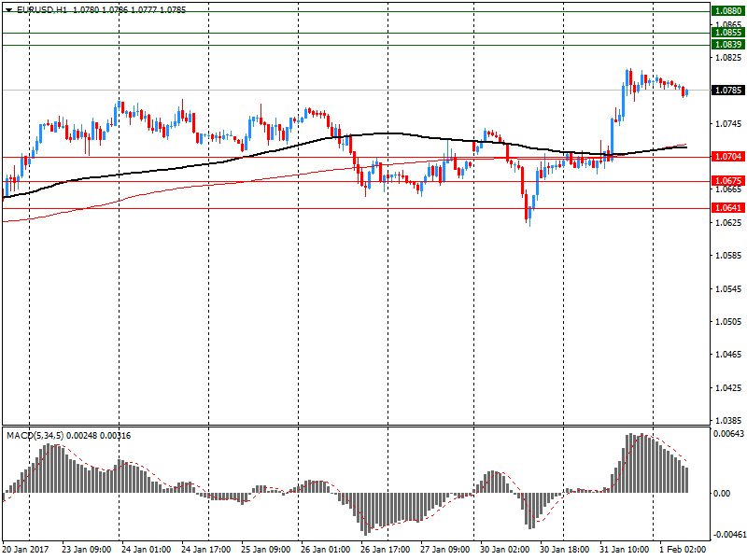Screen dimensions: 747x560
Task: Click the 25 Jan 09:00 time label
Action: pos(265,550)
